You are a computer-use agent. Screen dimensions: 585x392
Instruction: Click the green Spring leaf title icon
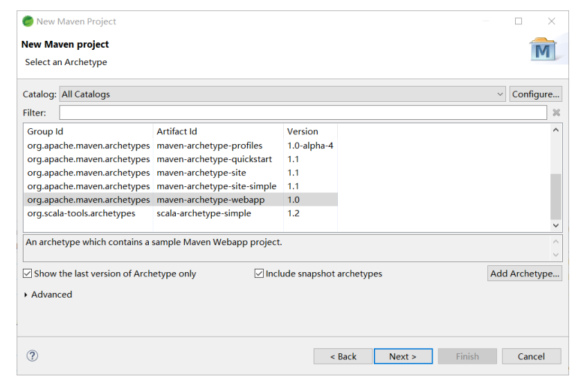[x=28, y=21]
